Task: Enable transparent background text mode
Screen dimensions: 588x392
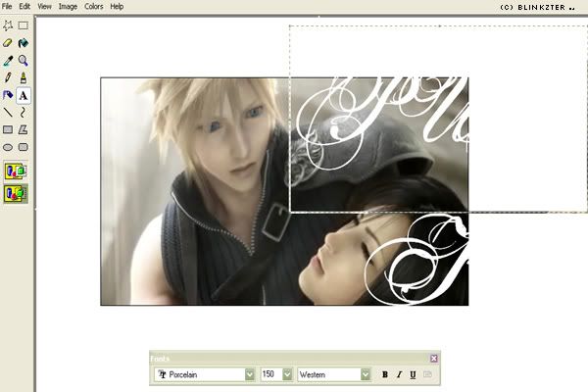Action: (x=16, y=194)
